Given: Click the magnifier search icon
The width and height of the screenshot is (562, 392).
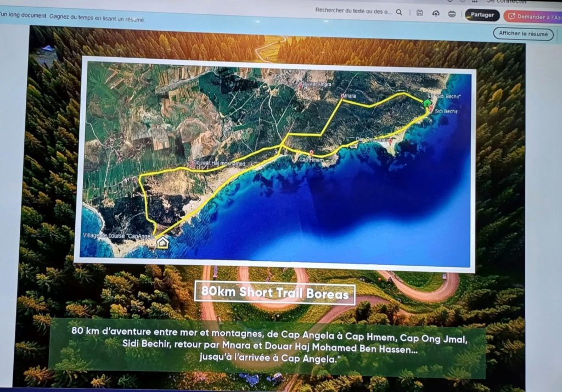Looking at the screenshot, I should (x=399, y=12).
